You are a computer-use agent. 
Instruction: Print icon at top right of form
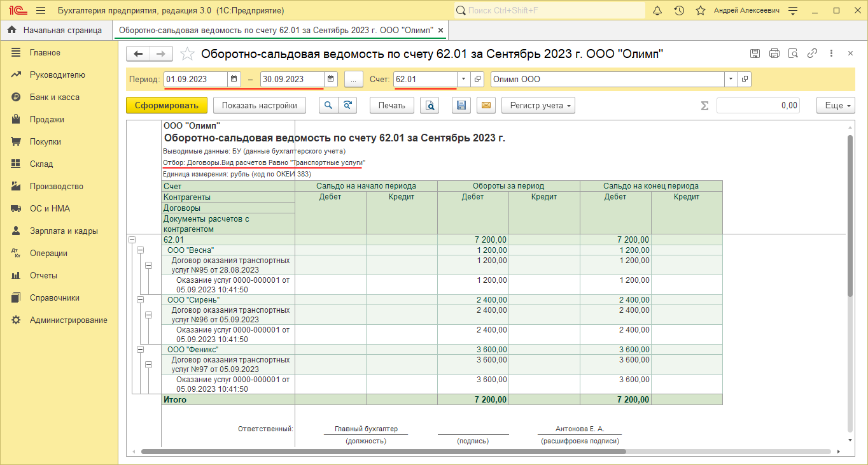pos(774,54)
